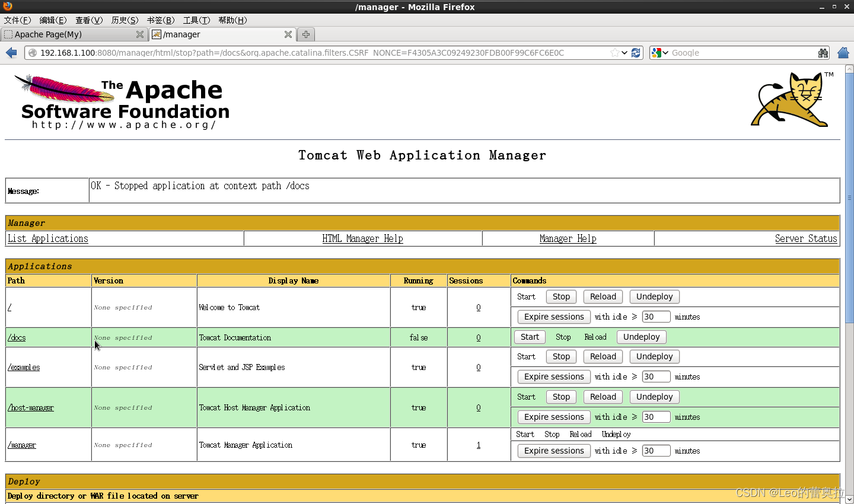The width and height of the screenshot is (854, 504).
Task: Reload the root / application
Action: [x=603, y=296]
